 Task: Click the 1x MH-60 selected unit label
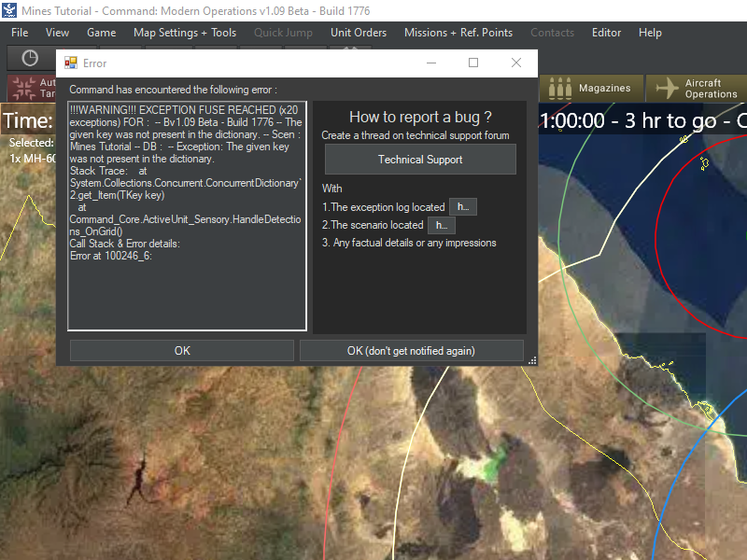(x=30, y=156)
